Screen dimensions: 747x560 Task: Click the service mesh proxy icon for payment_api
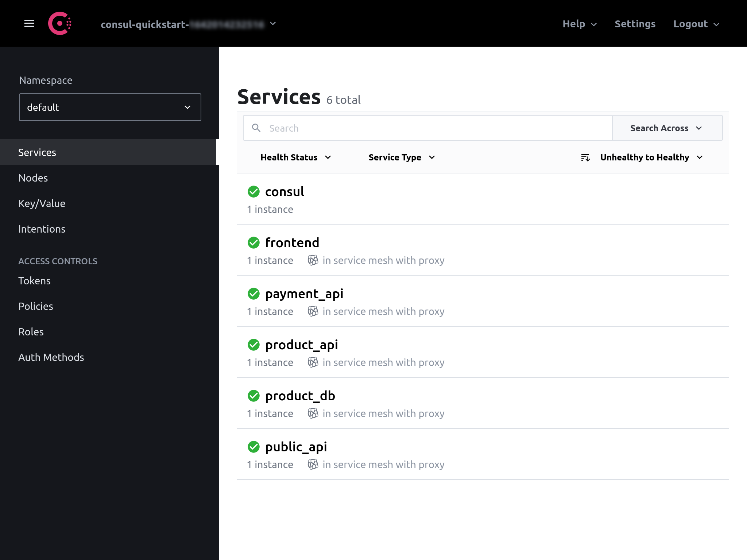pos(312,311)
